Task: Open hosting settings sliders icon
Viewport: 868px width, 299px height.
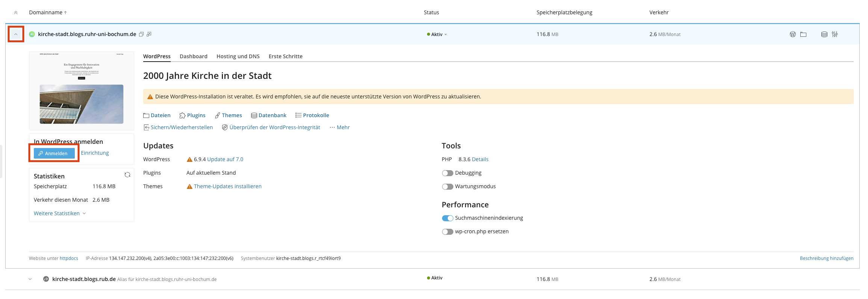Action: coord(835,34)
